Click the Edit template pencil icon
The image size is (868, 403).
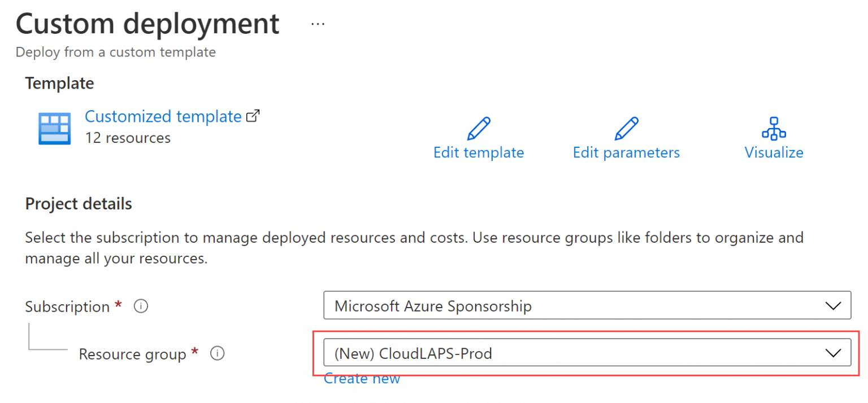tap(478, 129)
